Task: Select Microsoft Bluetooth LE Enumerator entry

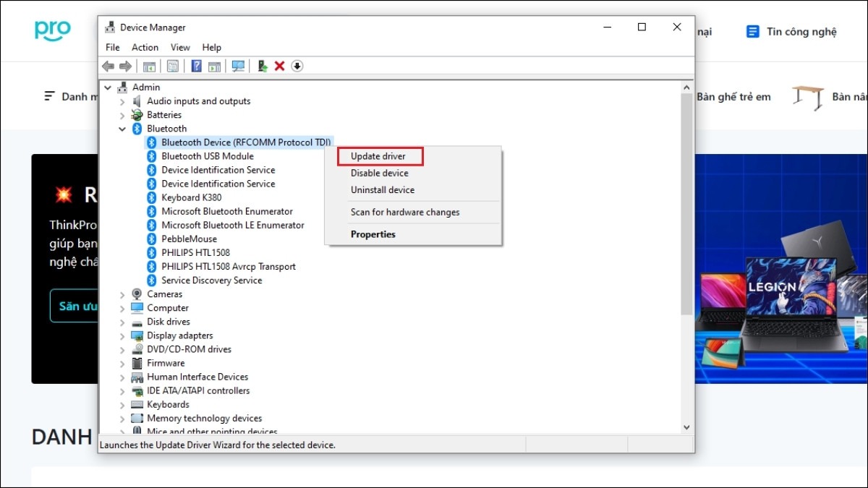Action: (233, 225)
